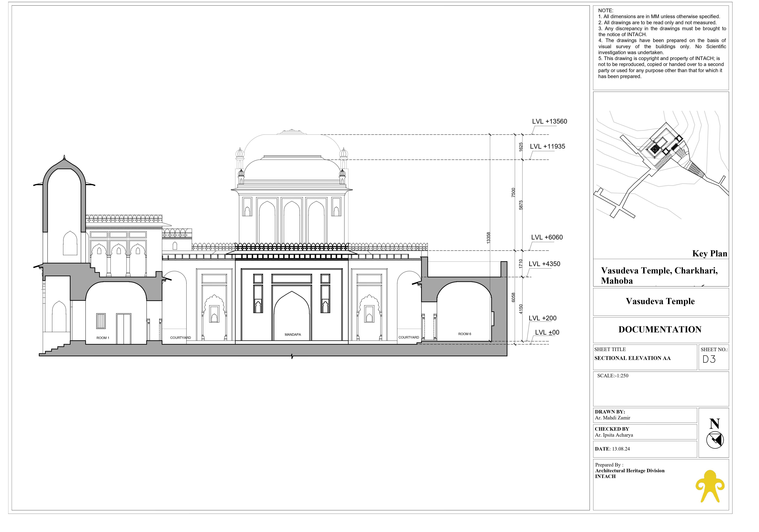Click the LVL +4350 level label
This screenshot has height=532, width=759.
click(x=544, y=264)
